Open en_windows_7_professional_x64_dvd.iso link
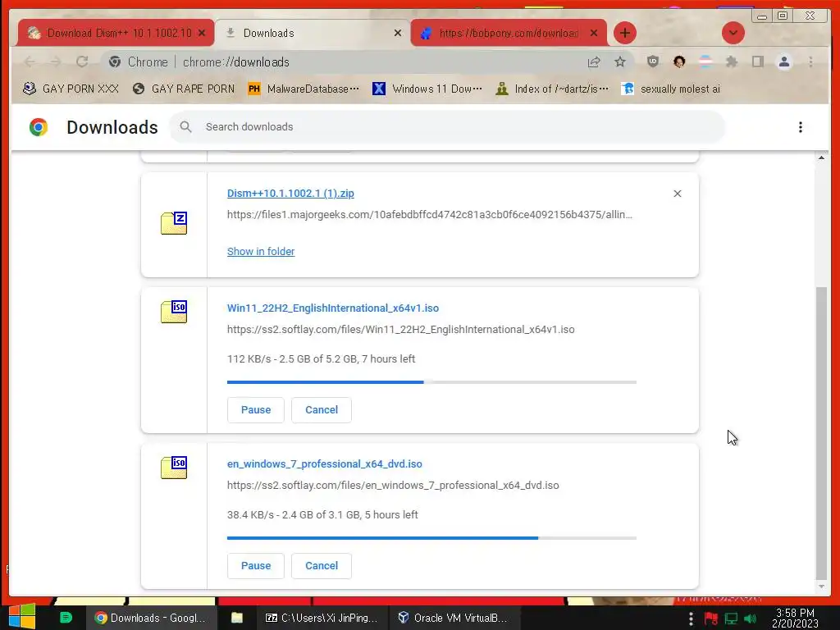 (x=325, y=464)
